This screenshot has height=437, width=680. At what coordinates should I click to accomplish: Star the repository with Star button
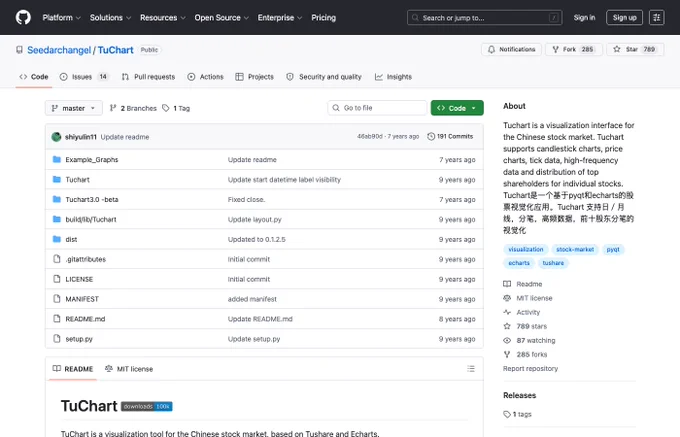pos(635,49)
